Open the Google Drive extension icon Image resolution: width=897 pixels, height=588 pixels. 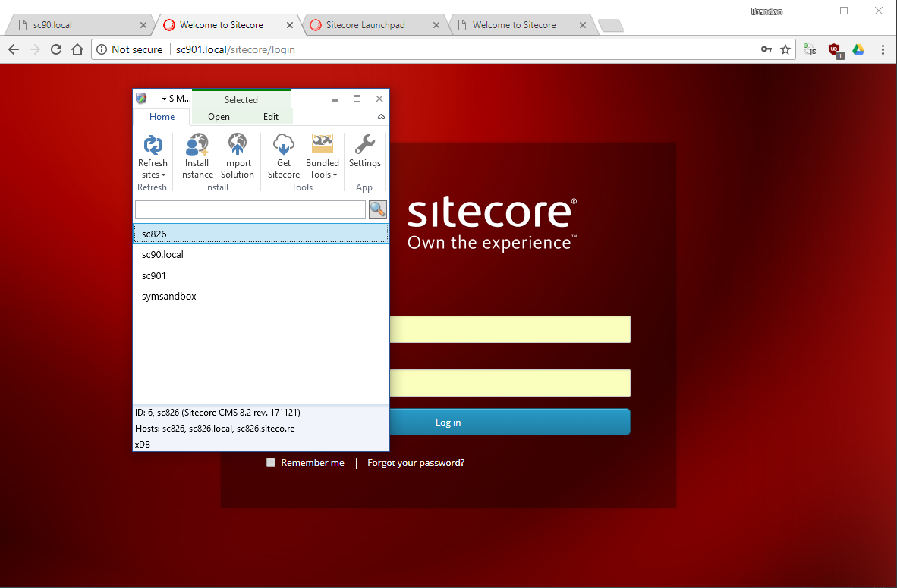858,50
